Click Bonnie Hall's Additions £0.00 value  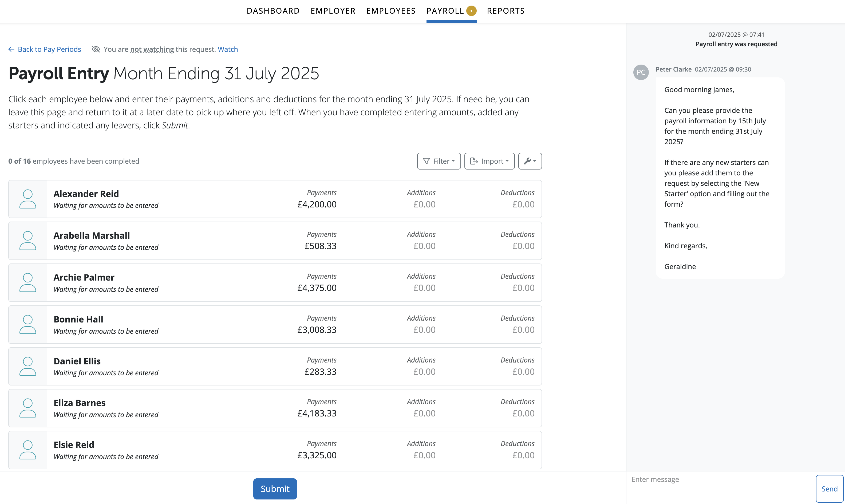(x=424, y=330)
